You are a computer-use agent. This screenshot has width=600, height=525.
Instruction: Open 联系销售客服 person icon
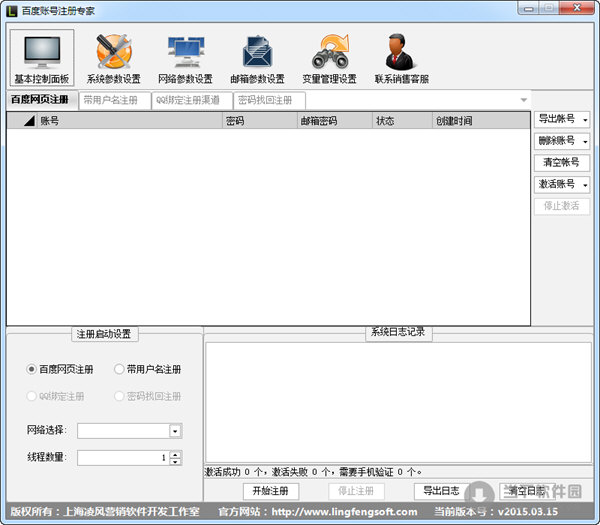click(401, 57)
